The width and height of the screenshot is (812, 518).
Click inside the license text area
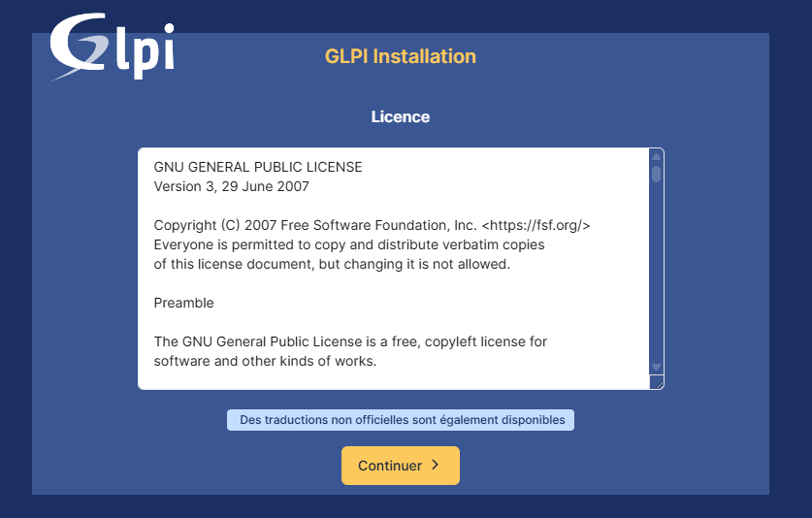pos(394,269)
